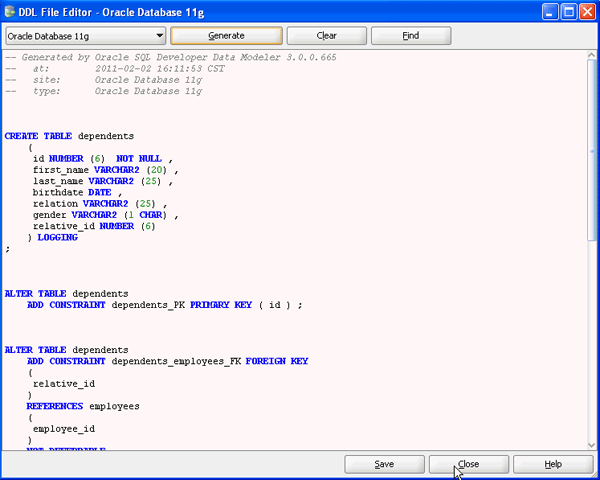Click 'dependents_employees_FK FOREIGN KEY' line
The width and height of the screenshot is (600, 480).
[168, 361]
